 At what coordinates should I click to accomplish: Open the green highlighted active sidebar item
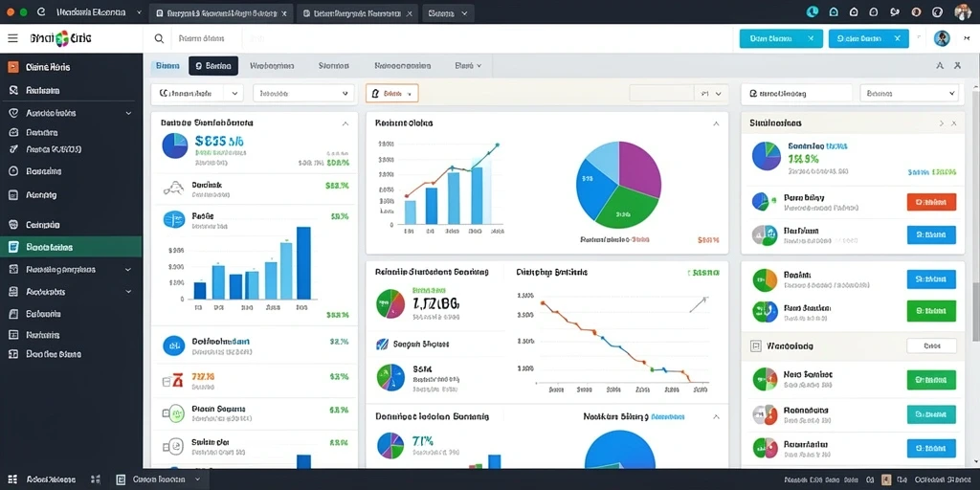click(x=71, y=247)
